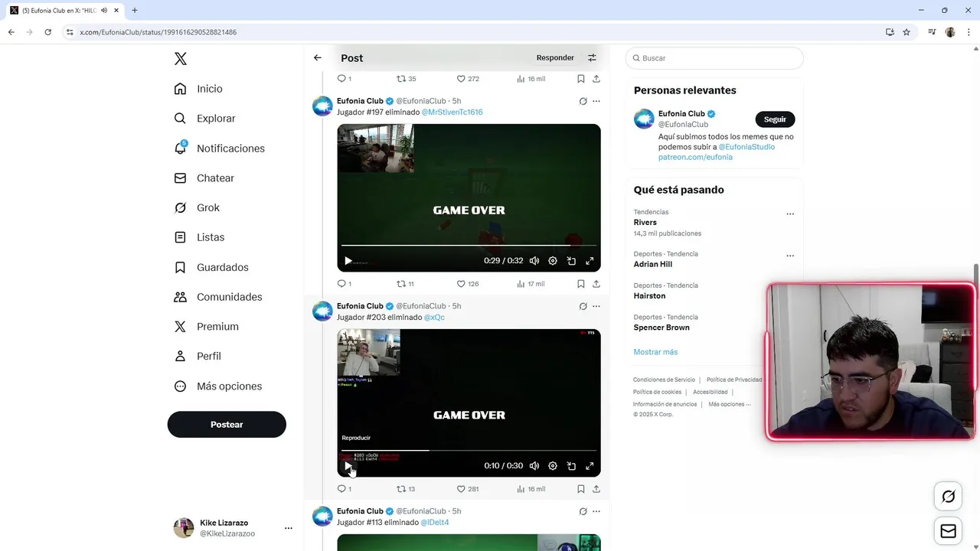Go back with the Post header arrow
This screenshot has width=980, height=551.
pyautogui.click(x=318, y=57)
